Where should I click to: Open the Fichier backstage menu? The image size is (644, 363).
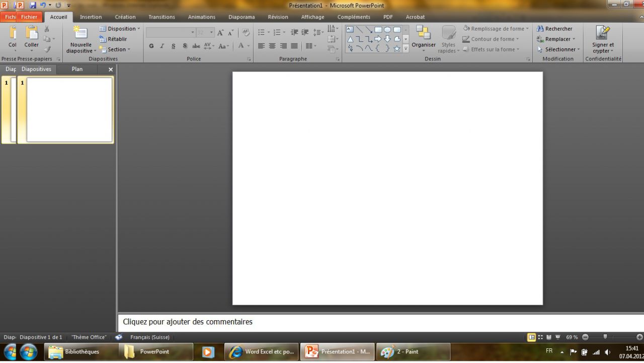29,17
